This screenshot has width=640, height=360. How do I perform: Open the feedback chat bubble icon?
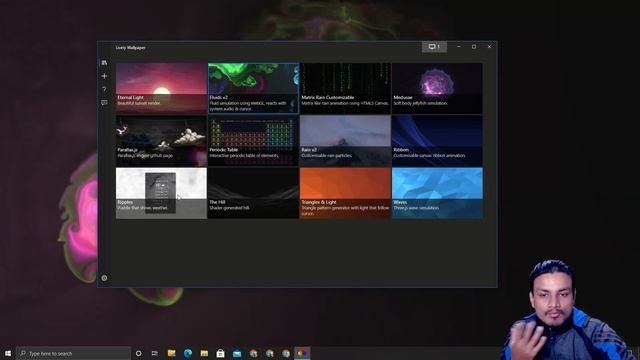104,102
